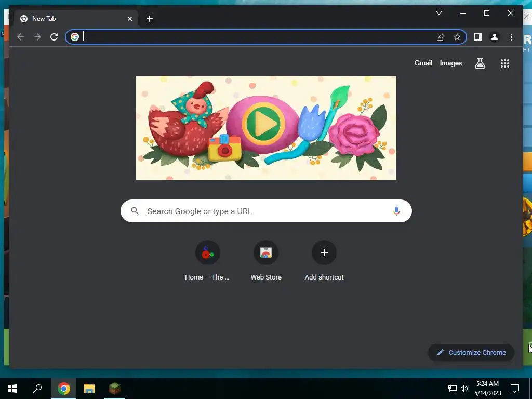Open the Home — The ... shortcut
The width and height of the screenshot is (532, 399).
tap(207, 261)
